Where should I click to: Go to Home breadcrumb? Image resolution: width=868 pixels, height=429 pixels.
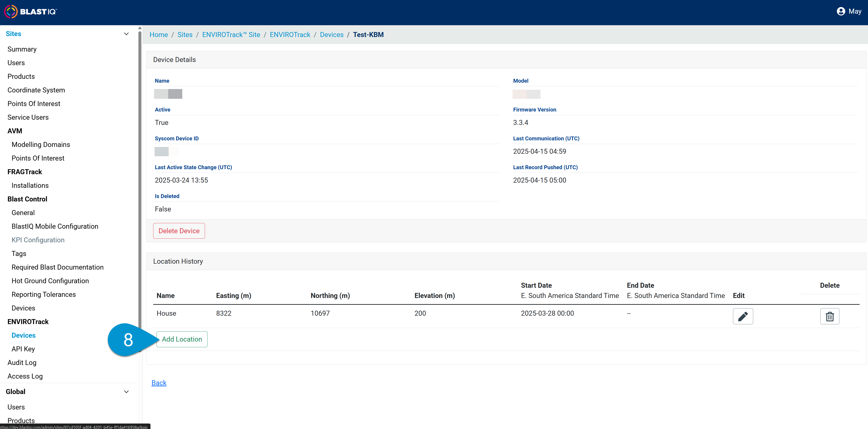[159, 35]
